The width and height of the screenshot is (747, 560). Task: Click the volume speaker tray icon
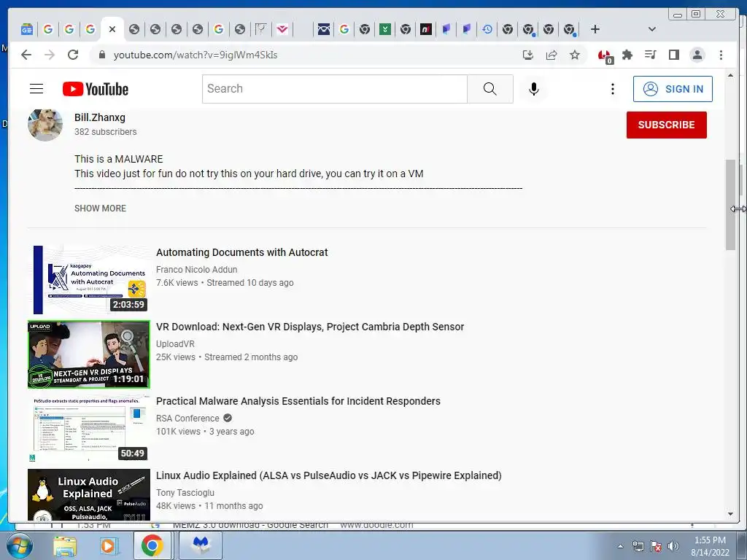[673, 546]
